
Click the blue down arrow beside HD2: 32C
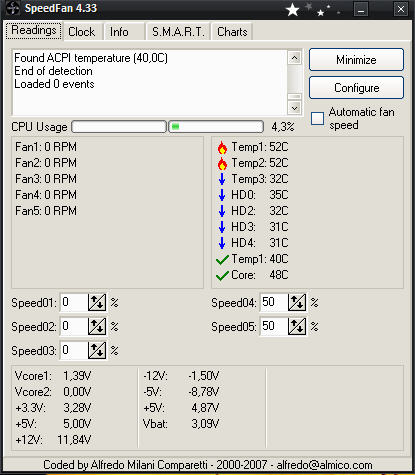pyautogui.click(x=222, y=211)
